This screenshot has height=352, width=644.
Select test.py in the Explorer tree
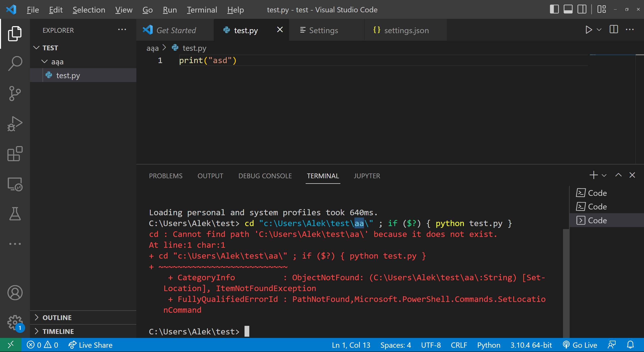pyautogui.click(x=83, y=75)
